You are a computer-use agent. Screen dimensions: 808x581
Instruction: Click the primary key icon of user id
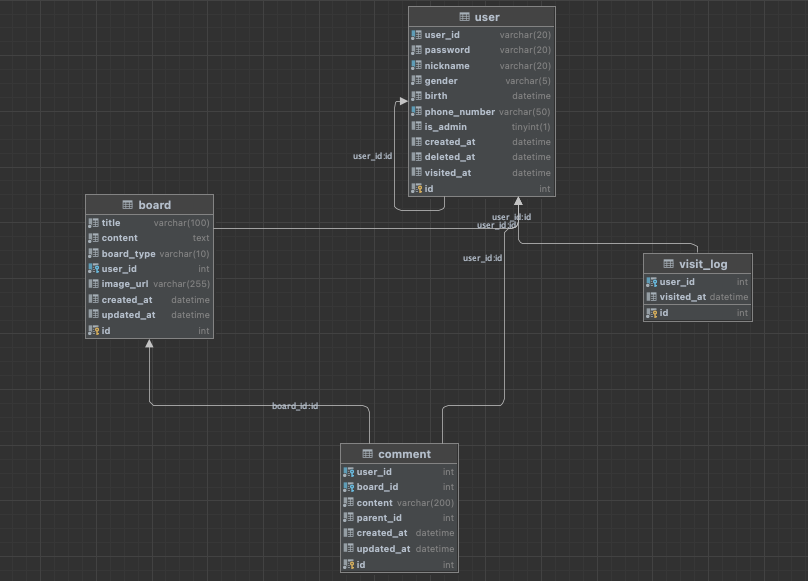[x=416, y=189]
